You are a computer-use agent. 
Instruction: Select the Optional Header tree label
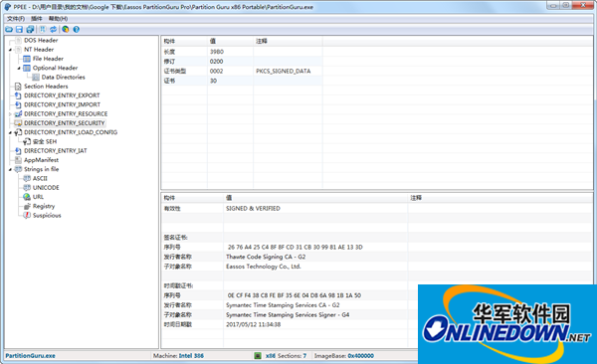click(x=55, y=68)
